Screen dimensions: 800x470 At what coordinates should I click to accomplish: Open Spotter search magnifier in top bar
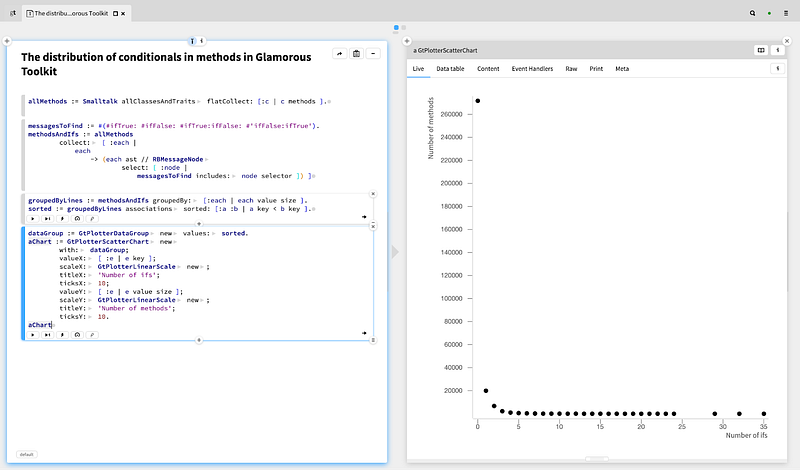pyautogui.click(x=752, y=15)
